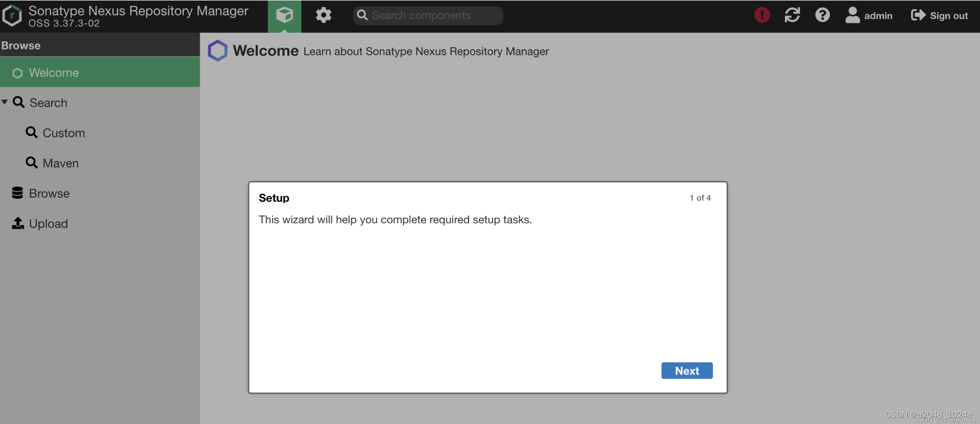Viewport: 980px width, 424px height.
Task: Click the magnifier icon in search box
Action: coord(362,15)
